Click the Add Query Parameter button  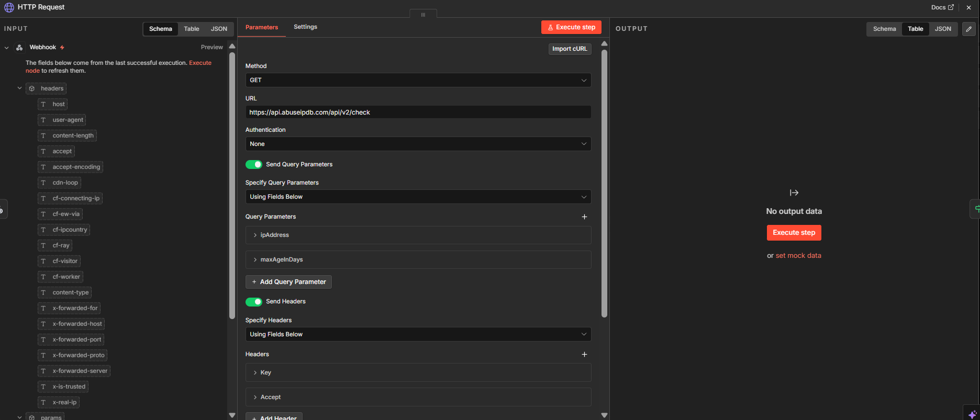288,282
